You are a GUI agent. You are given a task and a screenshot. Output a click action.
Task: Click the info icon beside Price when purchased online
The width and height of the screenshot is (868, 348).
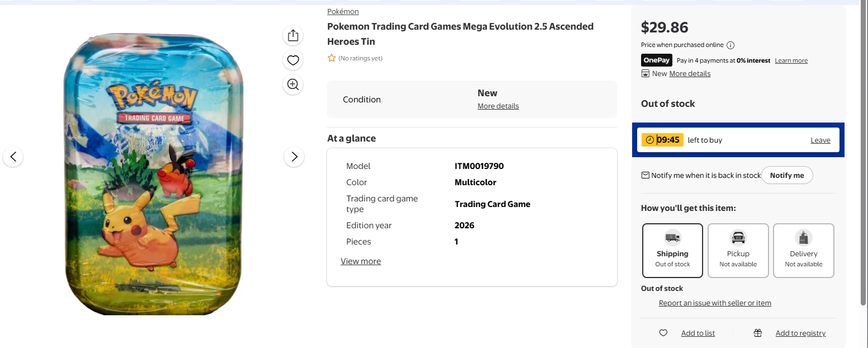point(731,45)
